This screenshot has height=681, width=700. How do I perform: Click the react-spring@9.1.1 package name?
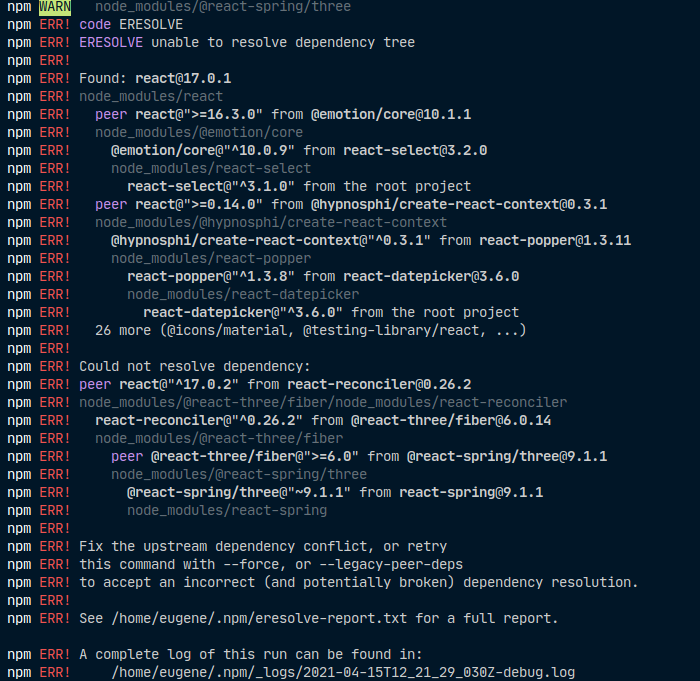coord(471,492)
